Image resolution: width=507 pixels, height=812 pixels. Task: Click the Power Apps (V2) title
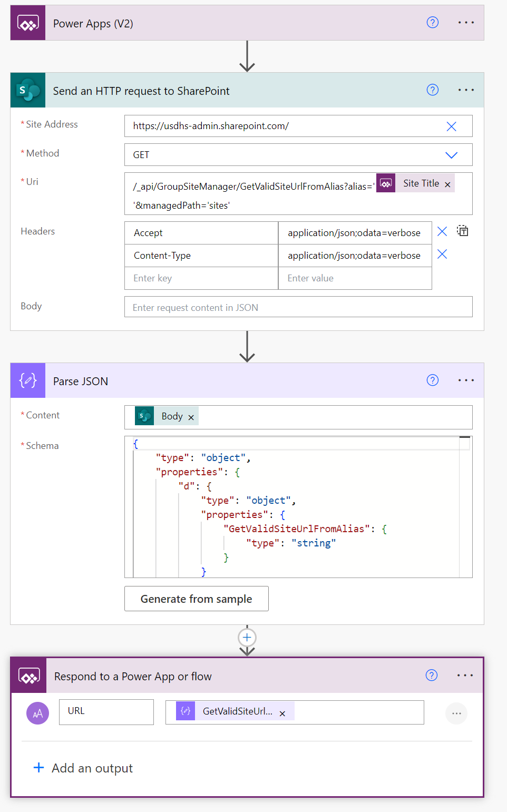(93, 24)
